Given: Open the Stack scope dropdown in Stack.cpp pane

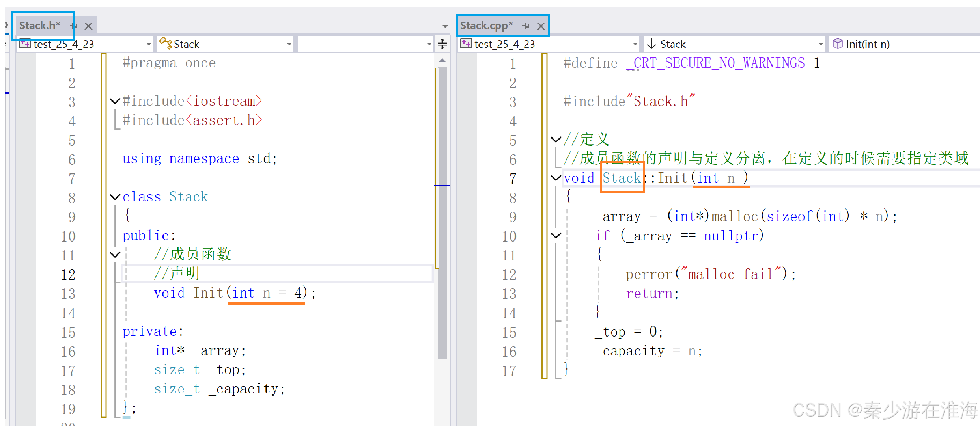Looking at the screenshot, I should [821, 44].
